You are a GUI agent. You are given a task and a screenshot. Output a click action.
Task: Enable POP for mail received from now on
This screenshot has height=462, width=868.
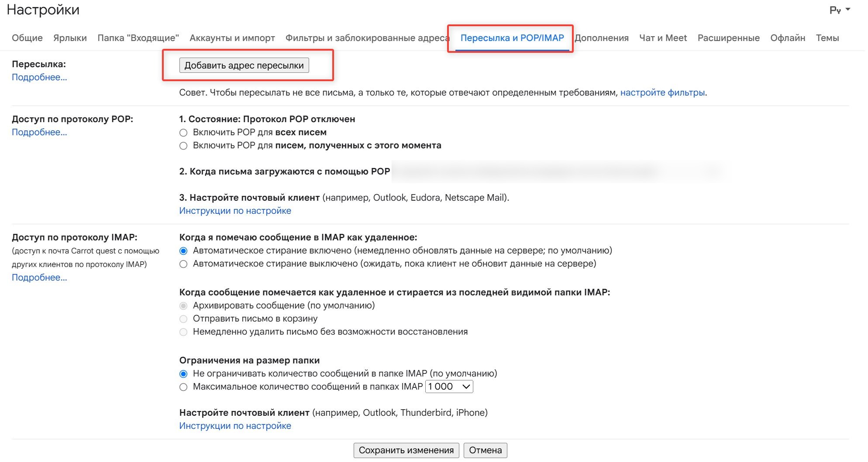(183, 146)
